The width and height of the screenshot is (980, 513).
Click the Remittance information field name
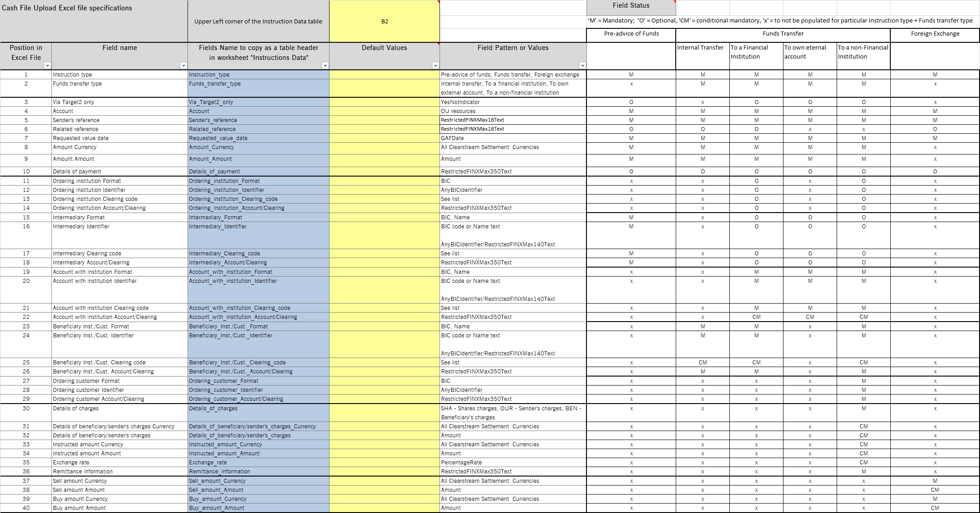tap(119, 472)
